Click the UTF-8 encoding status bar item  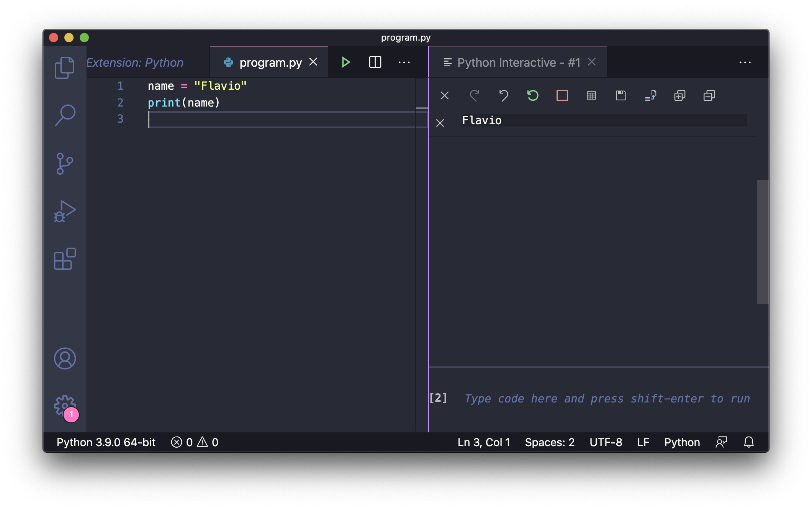[x=605, y=442]
